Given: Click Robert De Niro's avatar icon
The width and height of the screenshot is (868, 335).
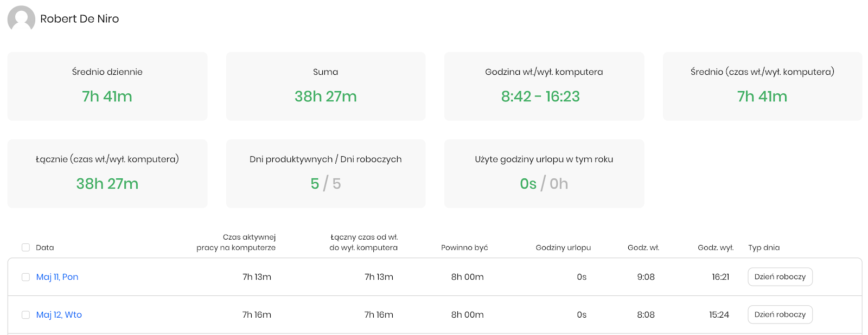Looking at the screenshot, I should pyautogui.click(x=21, y=19).
